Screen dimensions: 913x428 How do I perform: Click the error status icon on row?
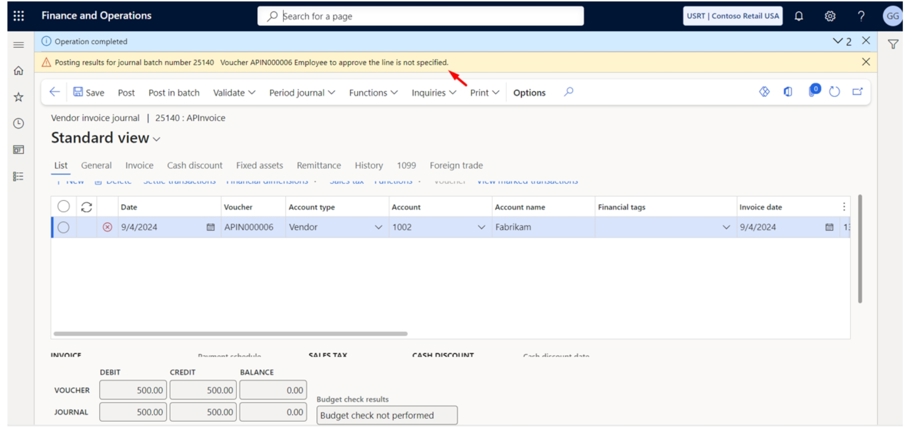coord(107,227)
